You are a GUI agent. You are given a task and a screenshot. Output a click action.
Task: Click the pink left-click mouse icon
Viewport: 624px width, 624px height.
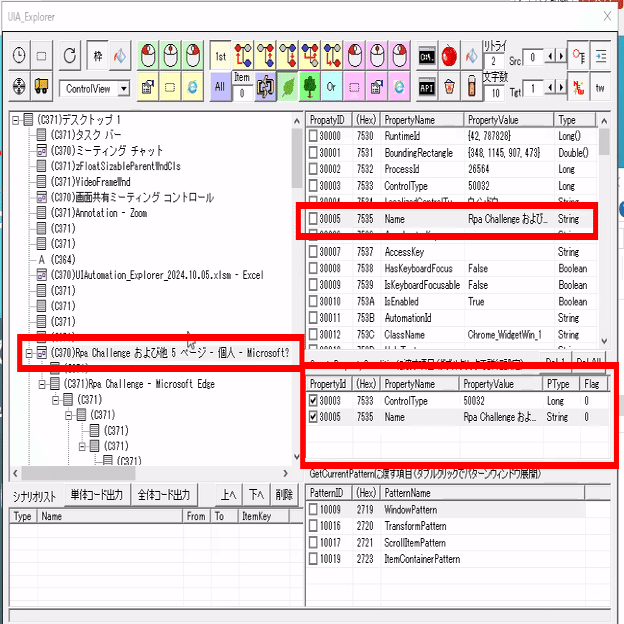(355, 55)
